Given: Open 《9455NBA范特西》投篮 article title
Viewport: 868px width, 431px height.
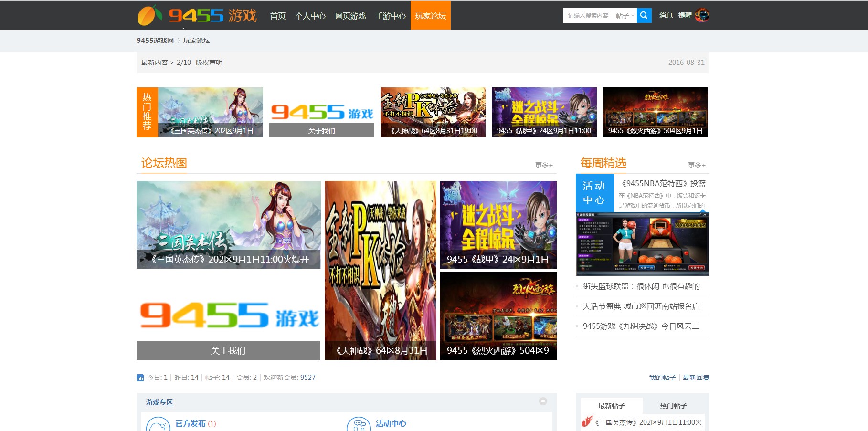Looking at the screenshot, I should [662, 183].
